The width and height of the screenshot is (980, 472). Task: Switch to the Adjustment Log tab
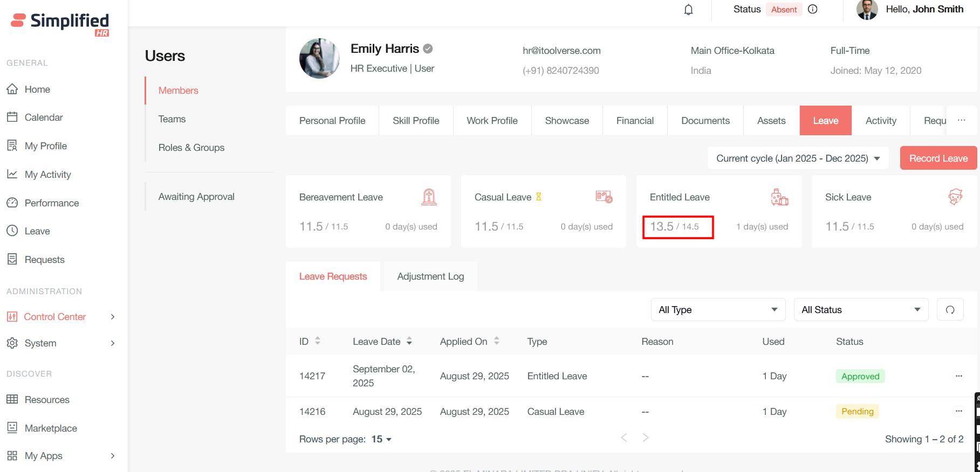[430, 276]
